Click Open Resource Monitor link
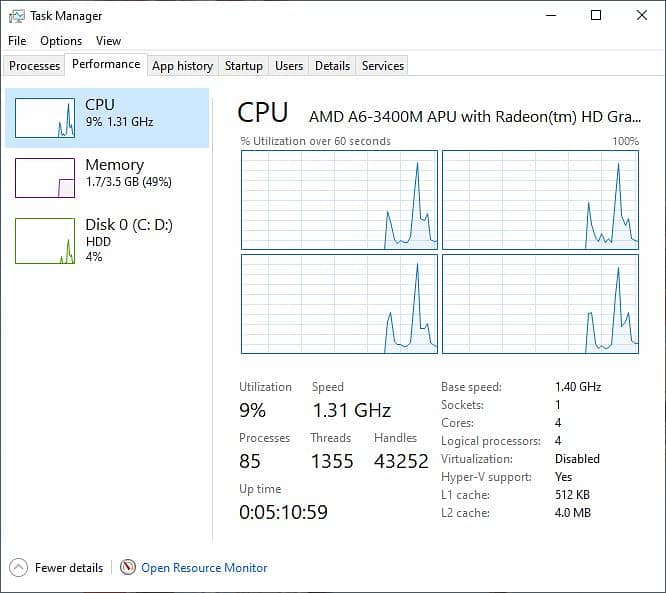The image size is (666, 593). (x=204, y=568)
